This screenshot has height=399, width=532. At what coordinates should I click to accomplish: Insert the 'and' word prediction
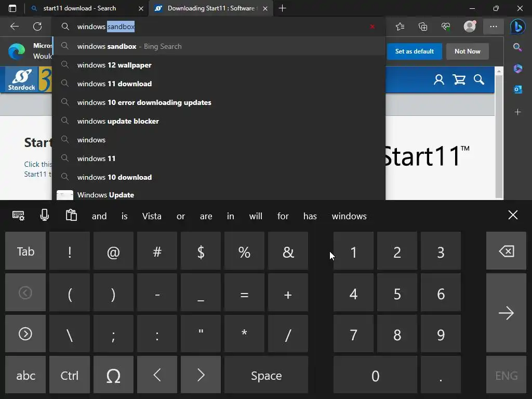coord(99,216)
